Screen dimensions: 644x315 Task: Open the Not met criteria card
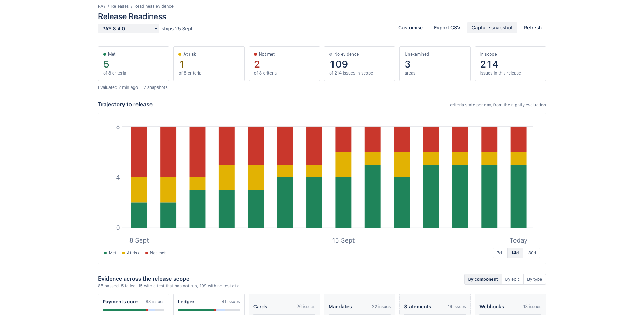click(x=284, y=64)
